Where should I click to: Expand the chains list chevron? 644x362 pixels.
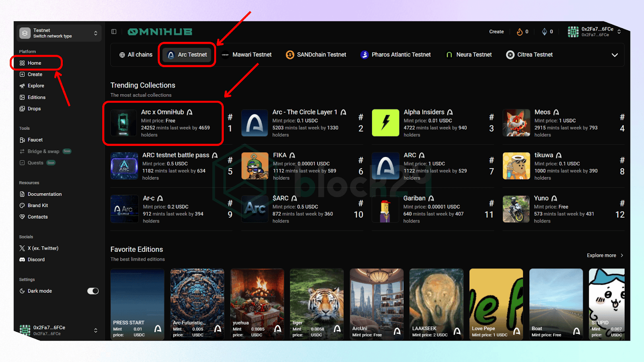click(615, 55)
